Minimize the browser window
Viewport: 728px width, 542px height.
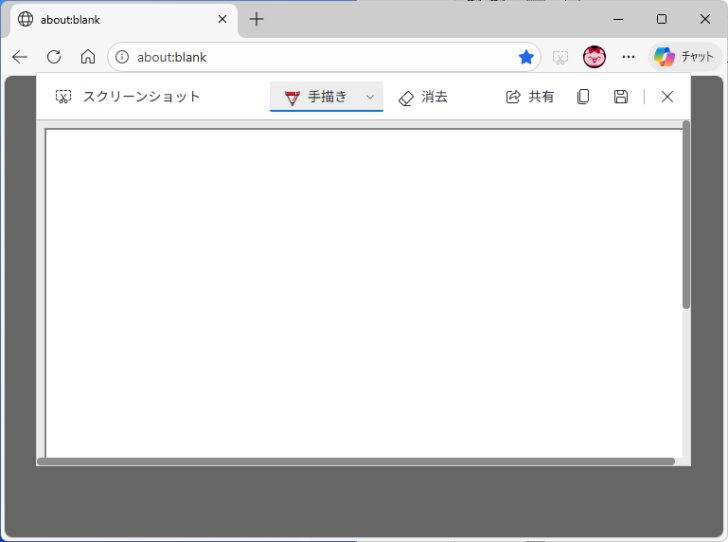[618, 19]
